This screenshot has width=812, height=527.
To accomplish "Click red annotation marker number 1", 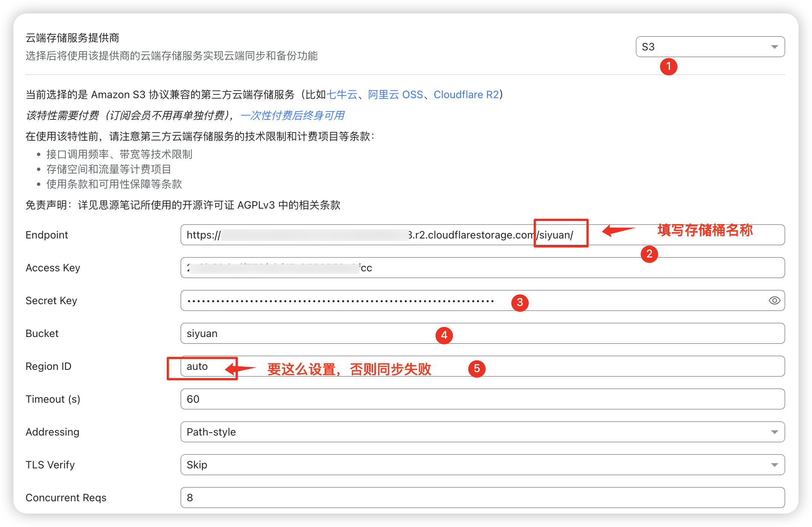I will pos(668,67).
